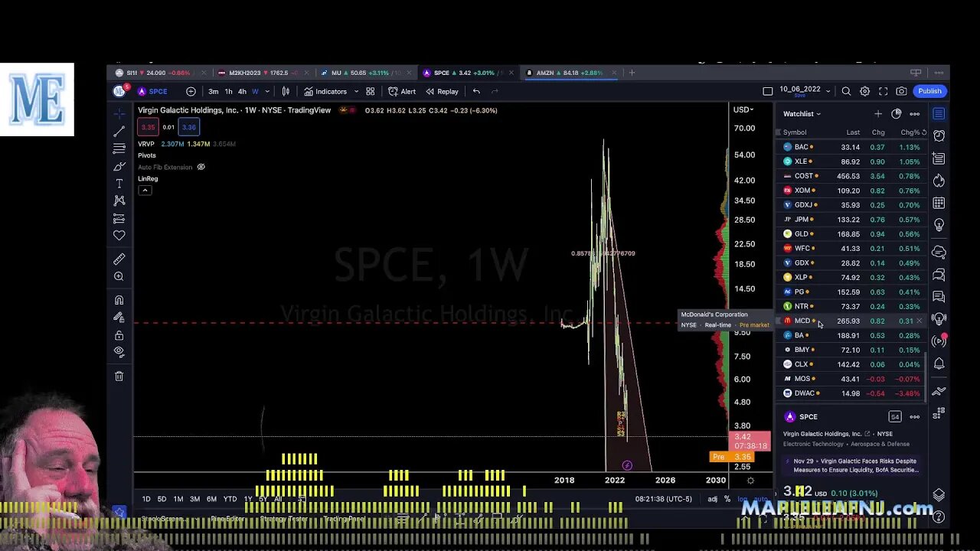Click the trash remove drawings icon

coord(119,376)
